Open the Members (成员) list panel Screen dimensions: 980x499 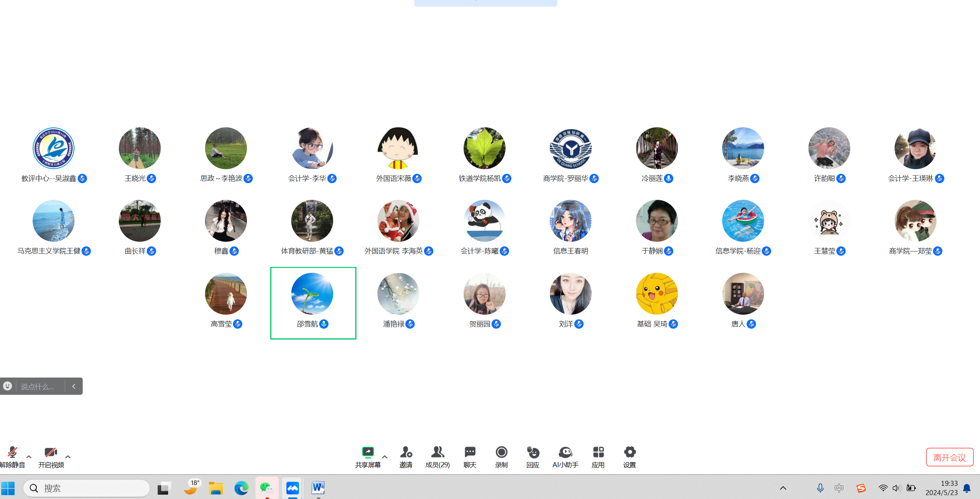point(437,452)
